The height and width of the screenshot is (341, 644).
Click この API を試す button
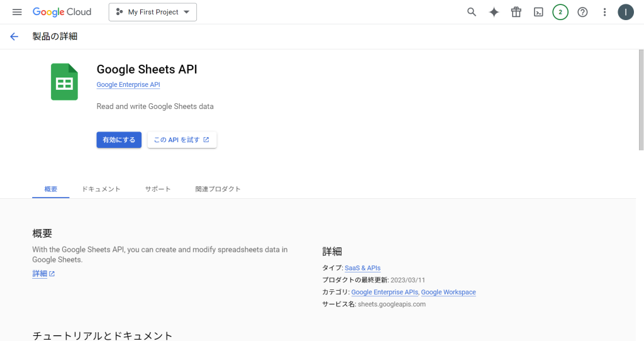coord(182,140)
